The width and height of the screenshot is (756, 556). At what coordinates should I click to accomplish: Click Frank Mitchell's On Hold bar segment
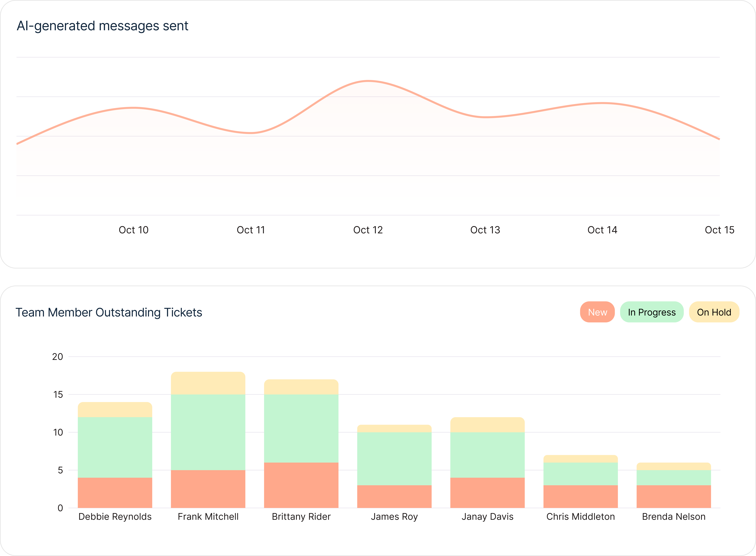208,383
